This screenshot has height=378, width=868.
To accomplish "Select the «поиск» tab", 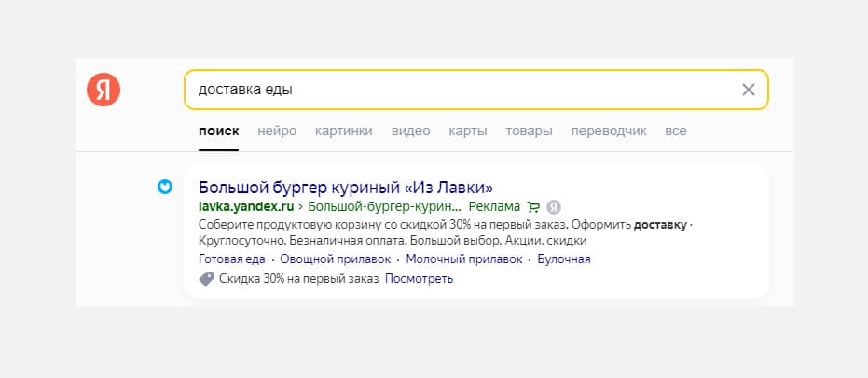I will 219,132.
